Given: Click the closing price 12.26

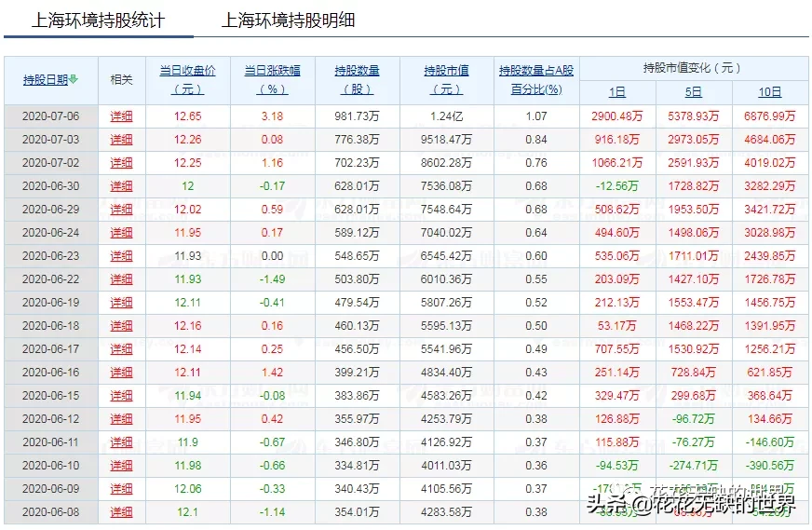Looking at the screenshot, I should tap(187, 140).
